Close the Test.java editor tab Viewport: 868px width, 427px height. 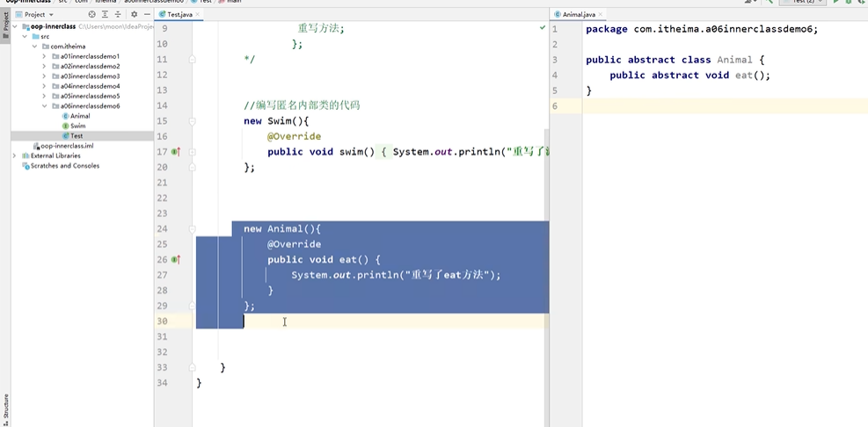[x=198, y=14]
